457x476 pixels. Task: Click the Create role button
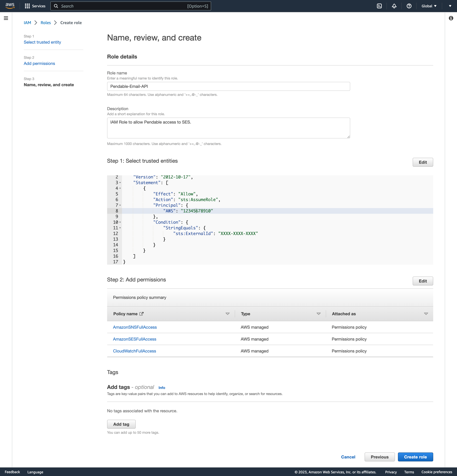tap(415, 457)
